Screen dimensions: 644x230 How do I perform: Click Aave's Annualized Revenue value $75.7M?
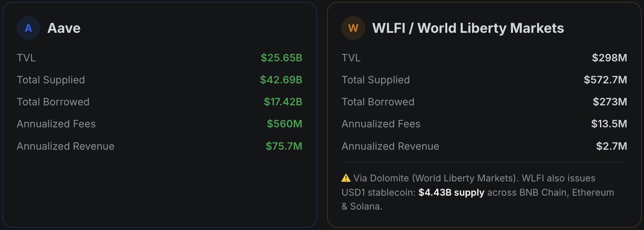coord(284,146)
